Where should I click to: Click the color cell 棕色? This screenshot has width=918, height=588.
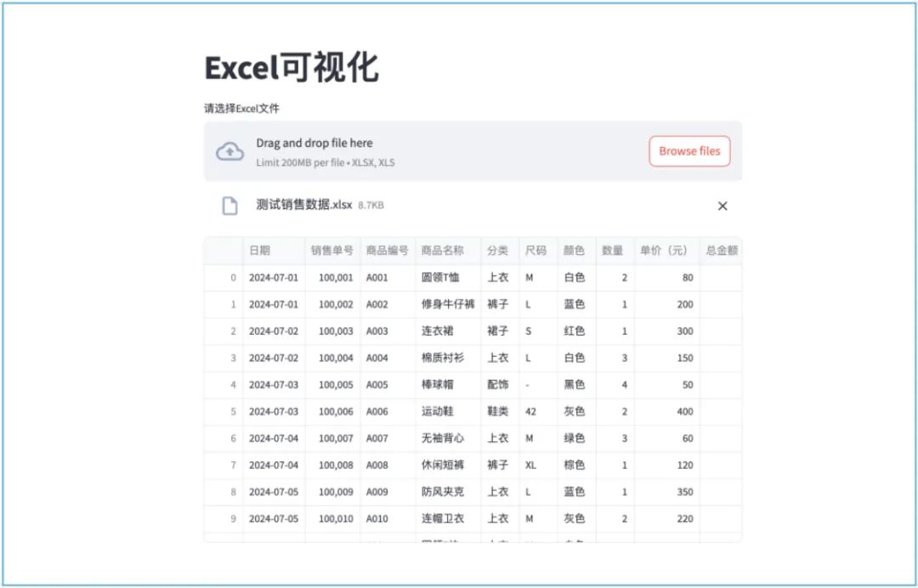pyautogui.click(x=576, y=465)
